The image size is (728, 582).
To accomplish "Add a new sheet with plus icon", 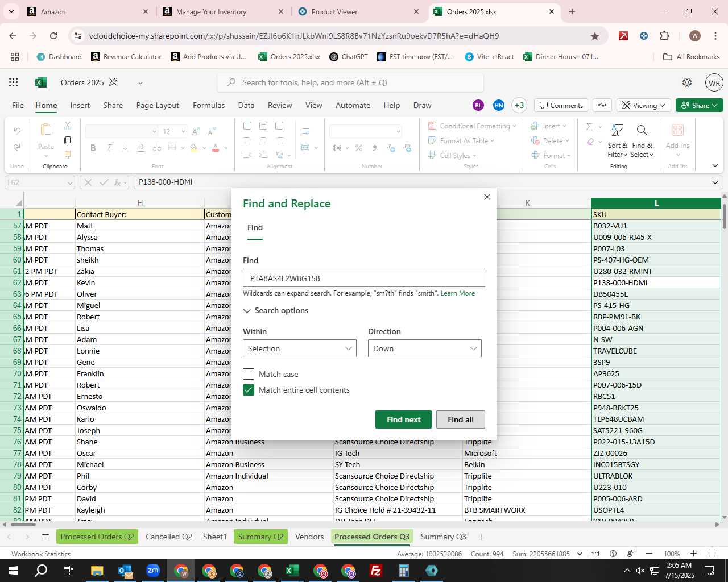I will 481,537.
